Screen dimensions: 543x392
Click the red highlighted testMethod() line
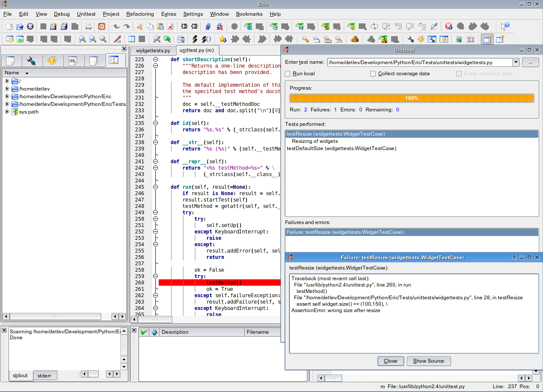pos(220,283)
